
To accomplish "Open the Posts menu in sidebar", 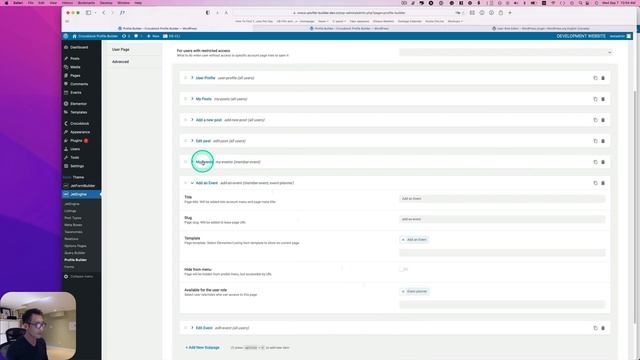I will pos(75,59).
